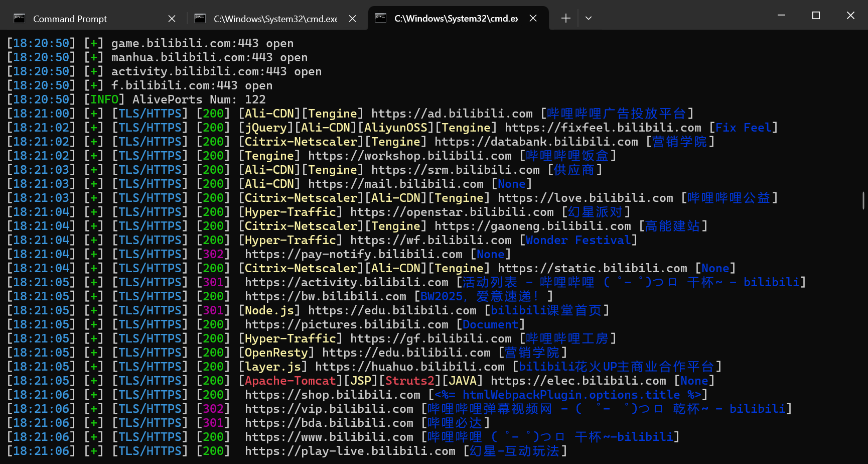Click the https://elec.bilibili.com URL

pyautogui.click(x=578, y=381)
